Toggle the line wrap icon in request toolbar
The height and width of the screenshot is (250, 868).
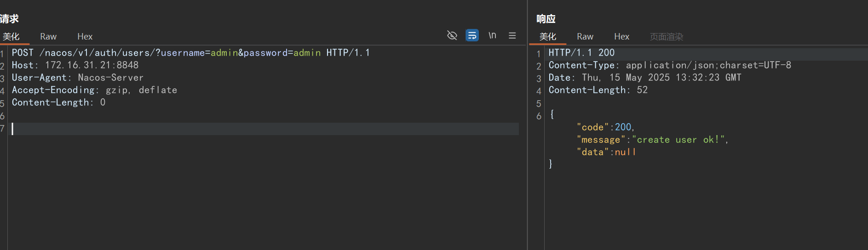[472, 35]
